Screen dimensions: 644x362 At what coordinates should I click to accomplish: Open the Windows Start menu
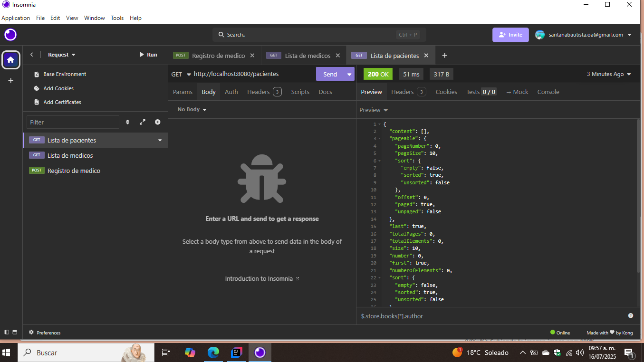(7, 352)
